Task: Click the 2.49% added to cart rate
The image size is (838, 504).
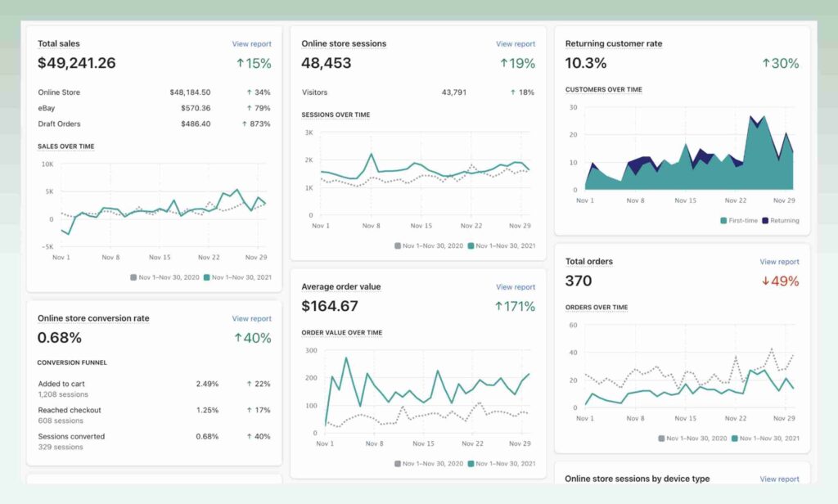Action: pos(207,384)
